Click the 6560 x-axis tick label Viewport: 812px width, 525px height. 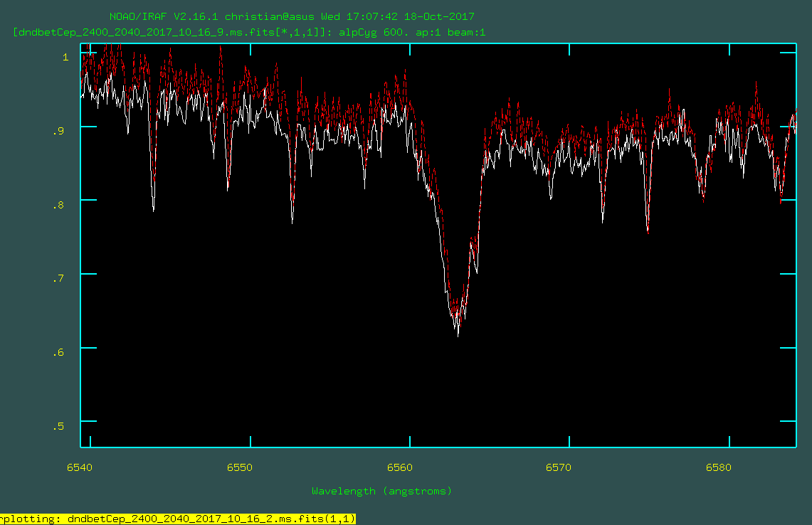tap(399, 467)
